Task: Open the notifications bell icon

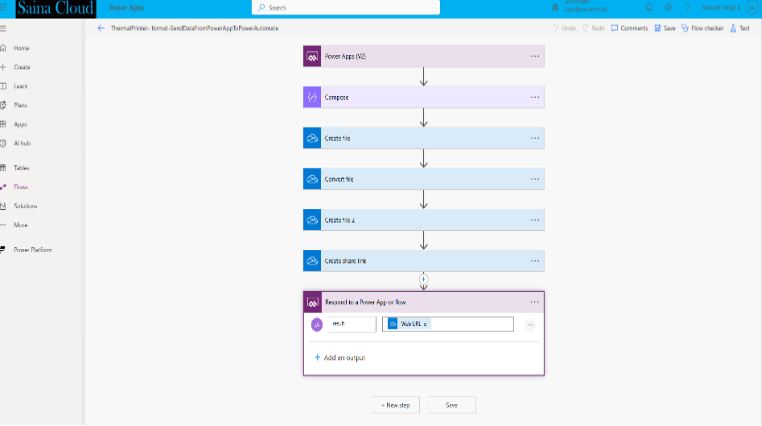Action: pyautogui.click(x=648, y=7)
